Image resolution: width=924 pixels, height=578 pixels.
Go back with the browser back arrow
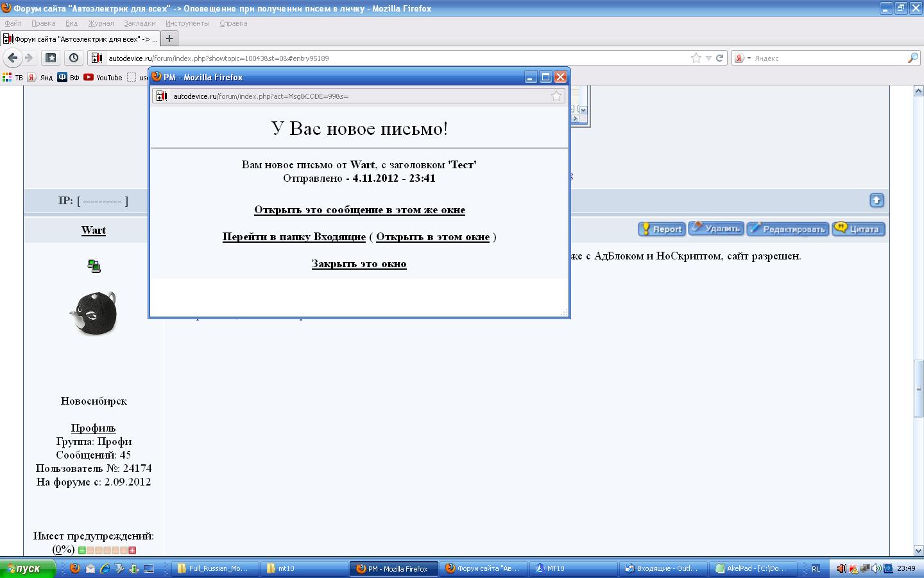[12, 58]
